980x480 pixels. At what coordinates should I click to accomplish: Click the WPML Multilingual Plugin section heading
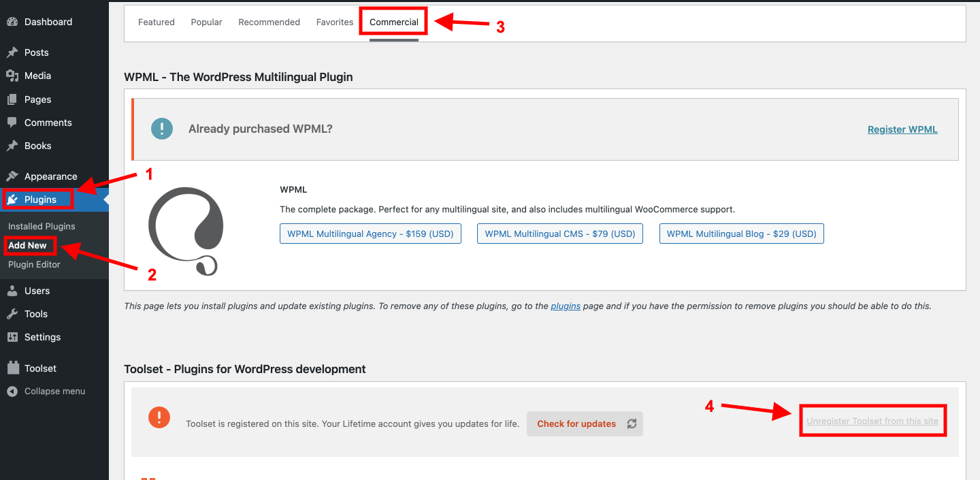pyautogui.click(x=238, y=77)
